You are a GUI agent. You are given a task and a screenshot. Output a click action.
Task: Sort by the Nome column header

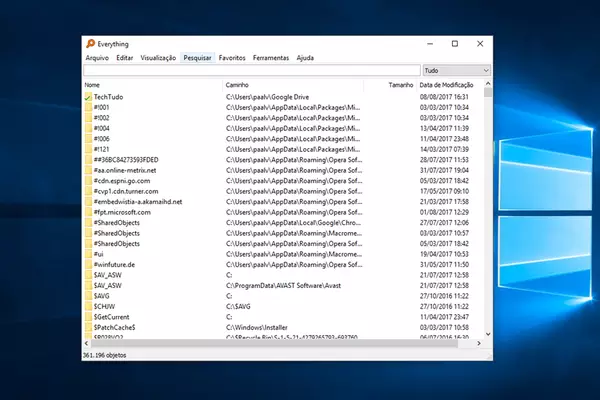point(153,85)
